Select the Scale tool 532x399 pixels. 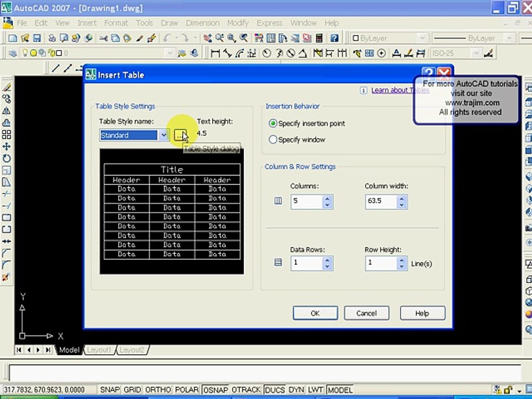pos(7,170)
